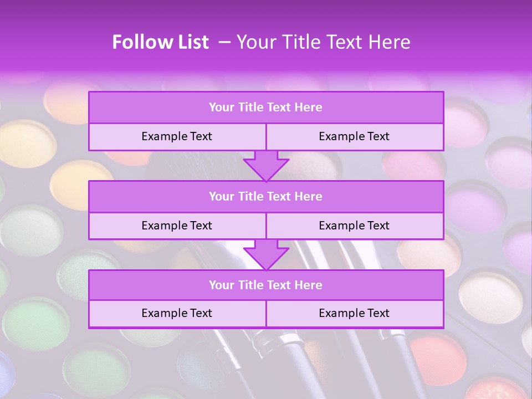Click the bold "Follow List" slide title
The width and height of the screenshot is (532, 399).
(x=161, y=42)
